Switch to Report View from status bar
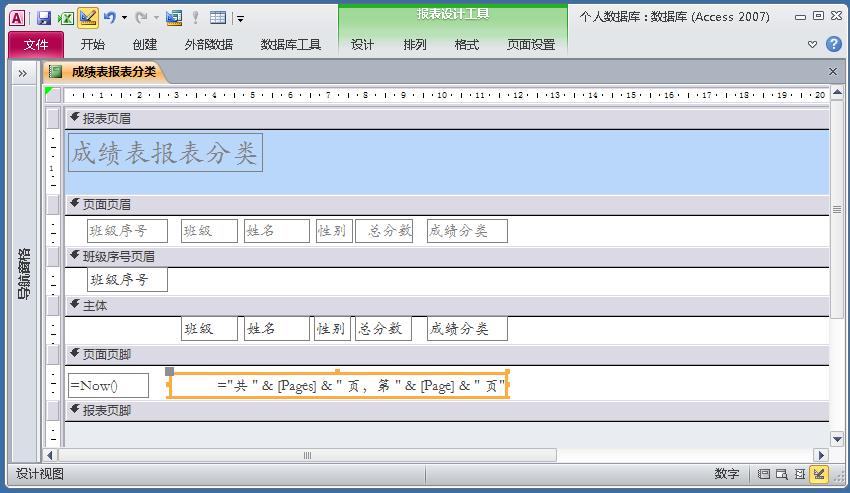850x493 pixels. [x=763, y=474]
